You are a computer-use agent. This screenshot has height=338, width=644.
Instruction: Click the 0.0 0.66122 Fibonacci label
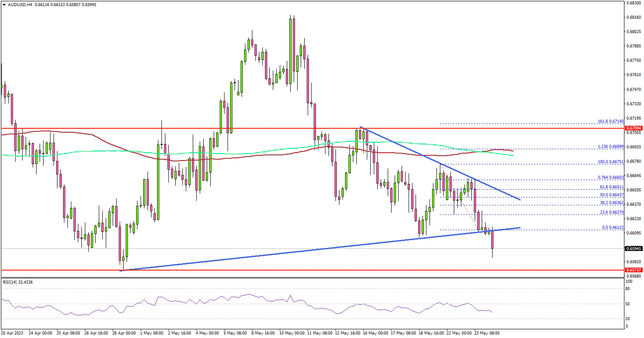[613, 227]
